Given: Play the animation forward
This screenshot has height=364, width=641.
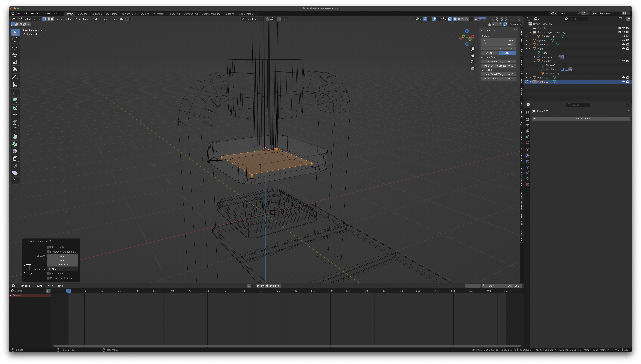Looking at the screenshot, I should [271, 286].
